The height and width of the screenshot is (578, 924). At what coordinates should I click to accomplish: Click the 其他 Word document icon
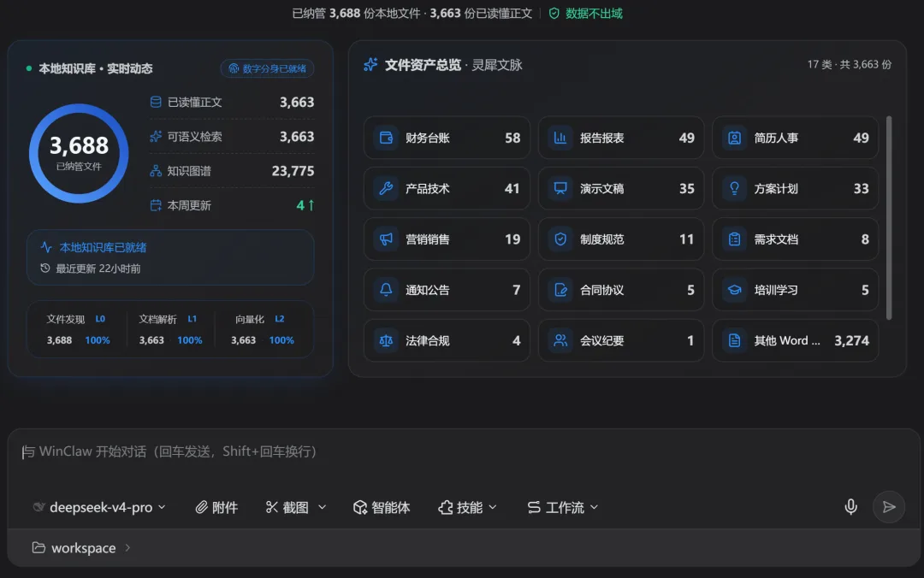(x=734, y=340)
